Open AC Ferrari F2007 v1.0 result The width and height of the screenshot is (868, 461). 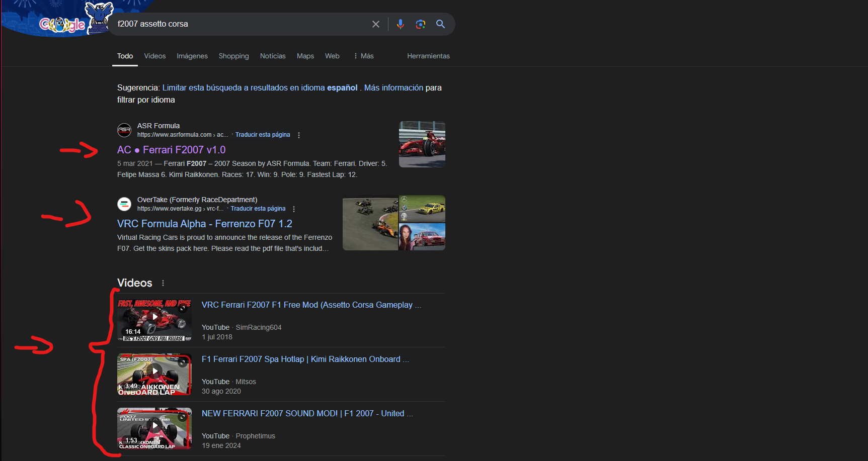point(172,150)
